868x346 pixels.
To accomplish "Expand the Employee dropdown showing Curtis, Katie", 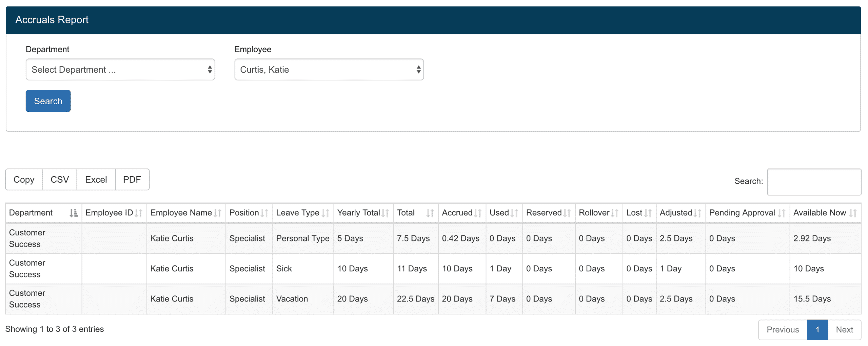I will (x=329, y=70).
